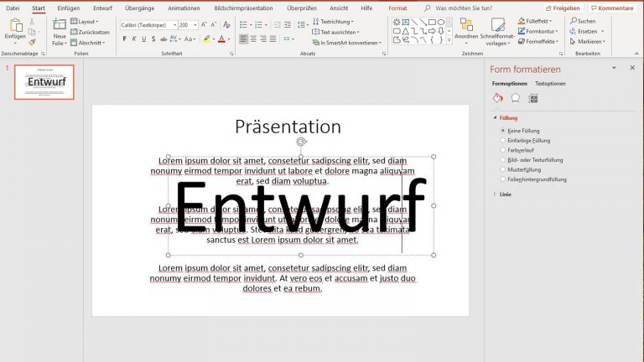
Task: Center the text
Action: [x=253, y=39]
